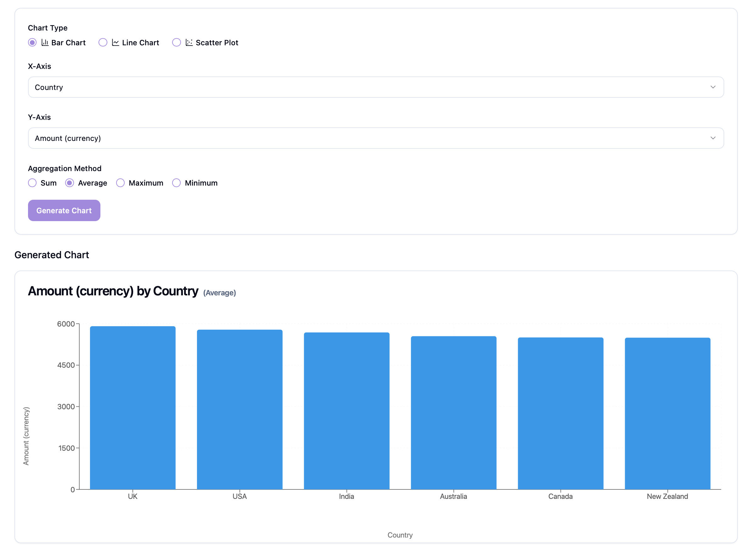Select the Bar Chart radio button

tap(32, 42)
